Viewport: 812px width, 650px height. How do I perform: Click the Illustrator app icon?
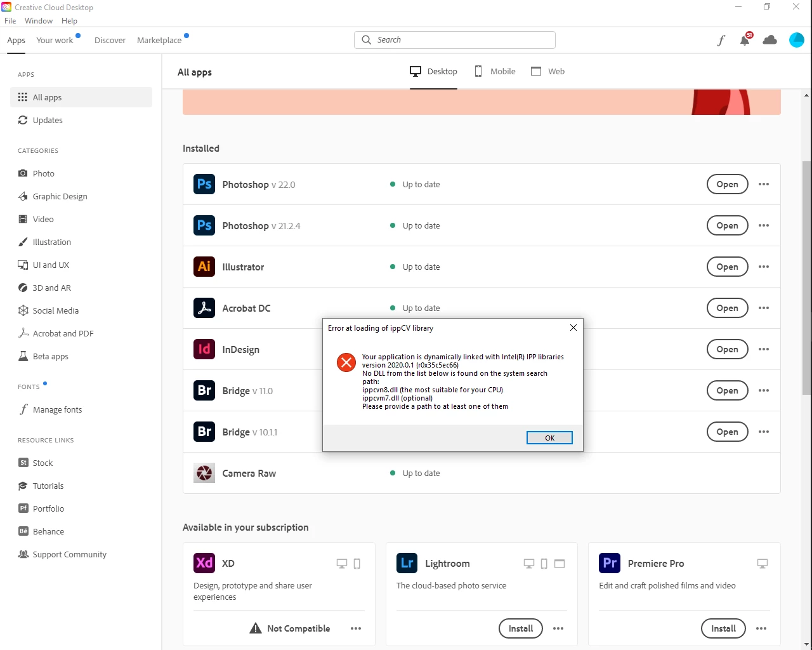204,267
